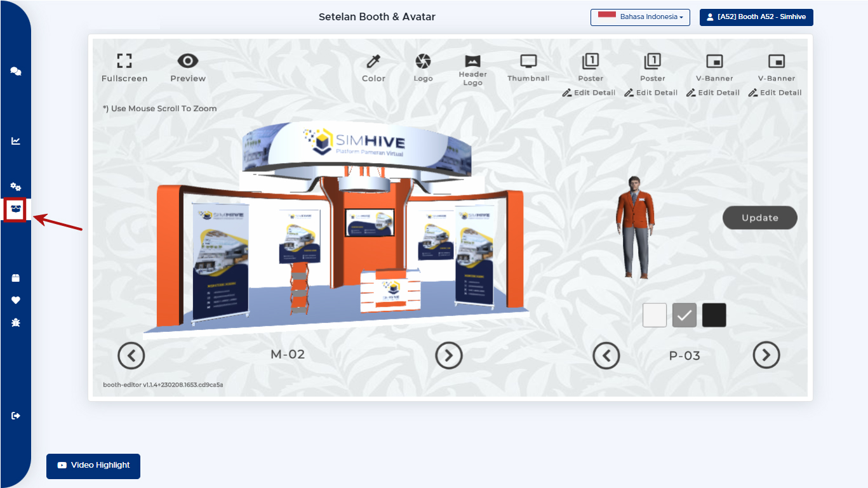Open the settings gears sidebar icon

coord(16,187)
